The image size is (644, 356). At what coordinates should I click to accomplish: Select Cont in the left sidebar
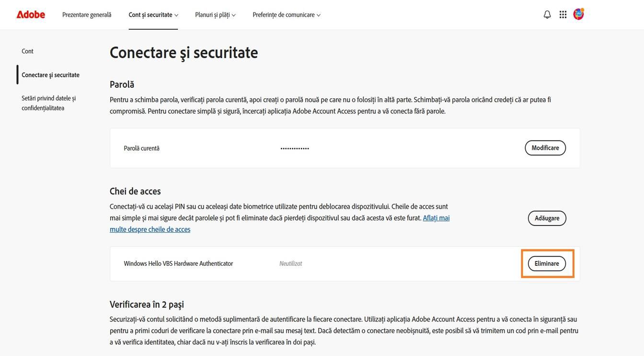[27, 51]
